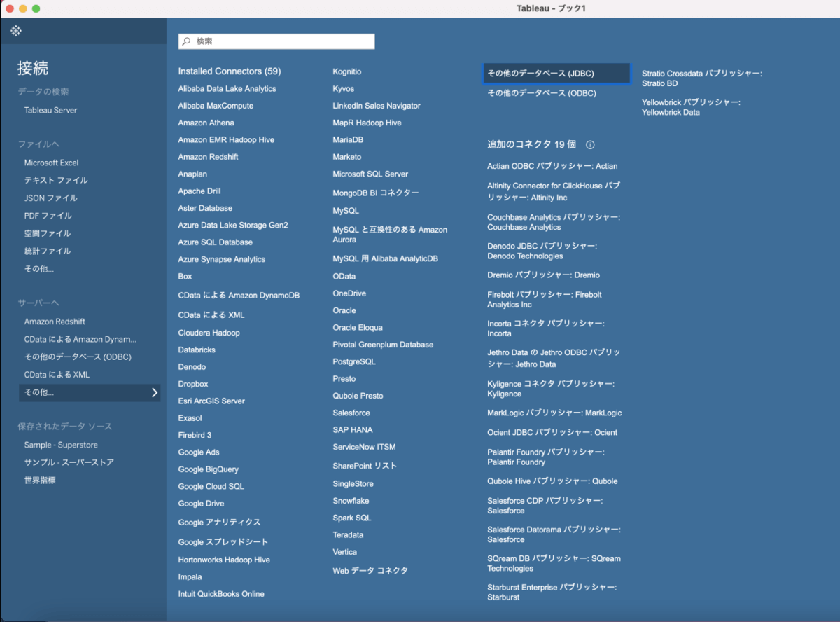The height and width of the screenshot is (622, 840).
Task: Select Oracle Eloqua connector
Action: [358, 328]
